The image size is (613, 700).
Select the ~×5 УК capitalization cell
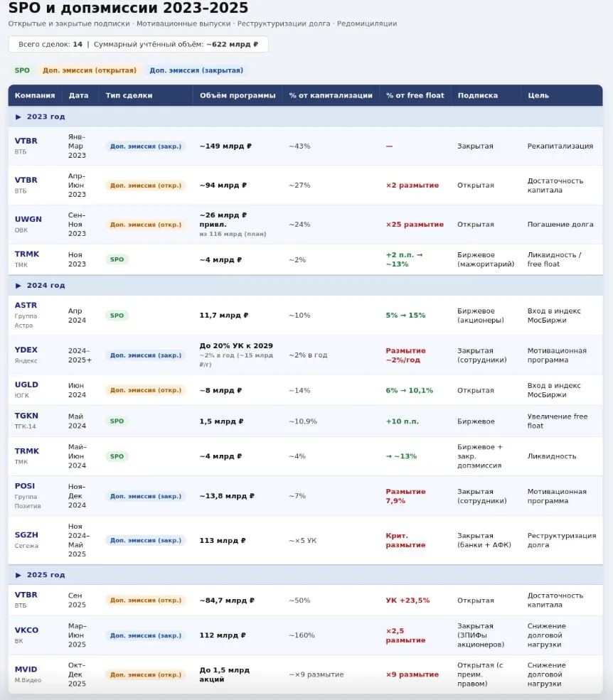(302, 540)
